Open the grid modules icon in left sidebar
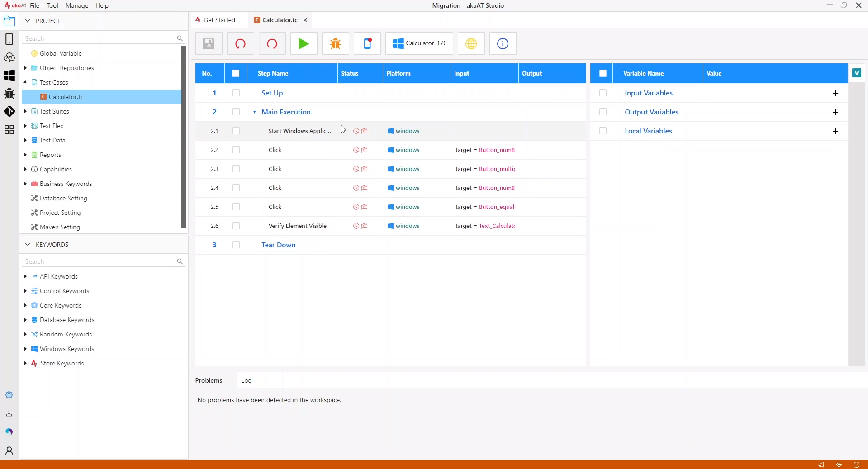868x469 pixels. pos(9,130)
